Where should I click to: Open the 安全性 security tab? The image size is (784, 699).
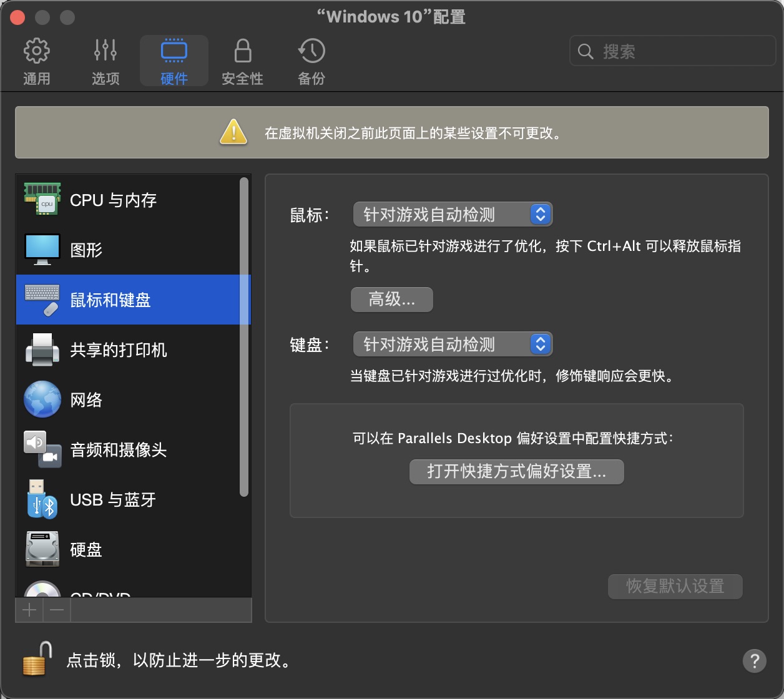pos(243,61)
